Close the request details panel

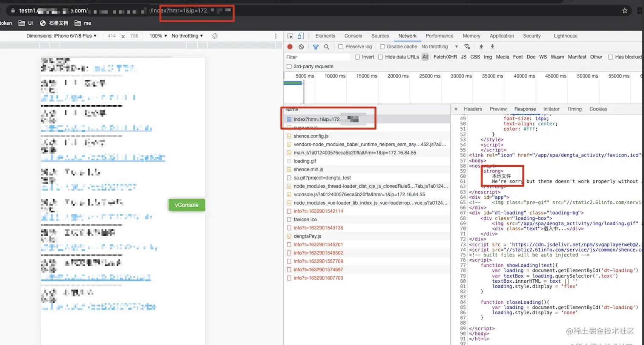(x=456, y=109)
